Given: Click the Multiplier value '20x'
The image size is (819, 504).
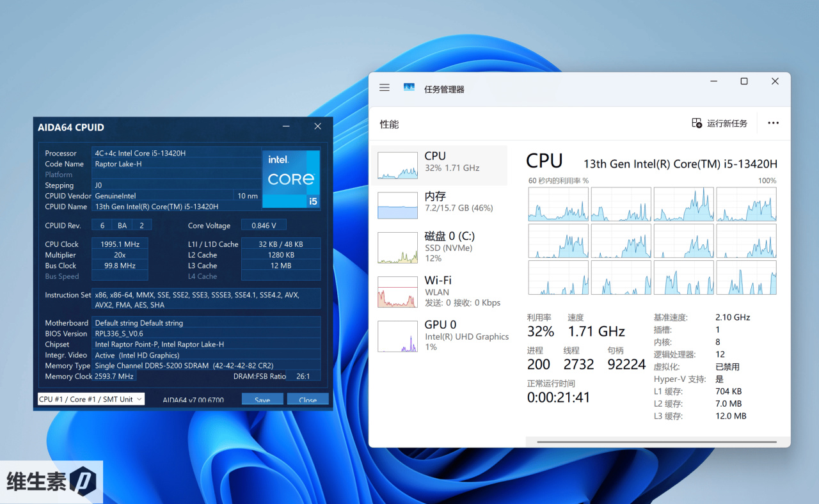Looking at the screenshot, I should pyautogui.click(x=120, y=255).
